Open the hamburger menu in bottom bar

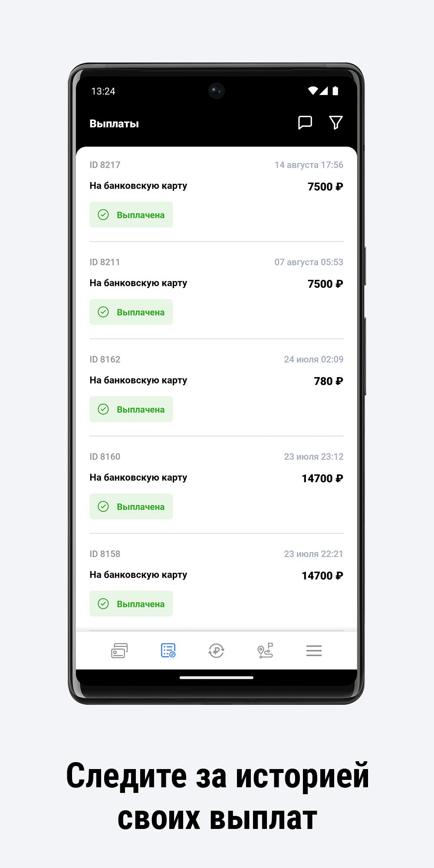click(314, 651)
